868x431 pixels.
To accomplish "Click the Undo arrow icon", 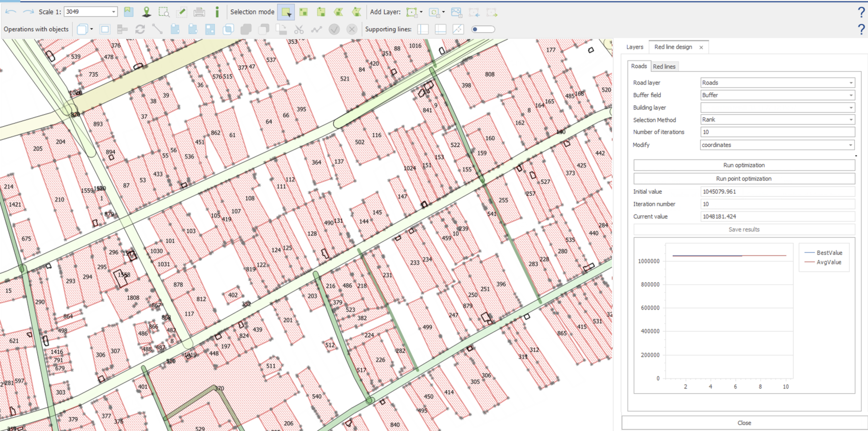I will (x=10, y=11).
